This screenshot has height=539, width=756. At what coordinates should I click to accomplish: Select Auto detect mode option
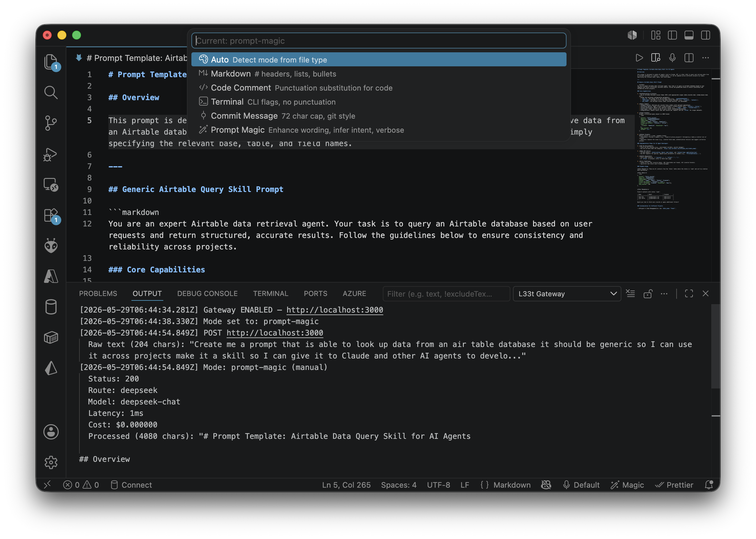[379, 60]
